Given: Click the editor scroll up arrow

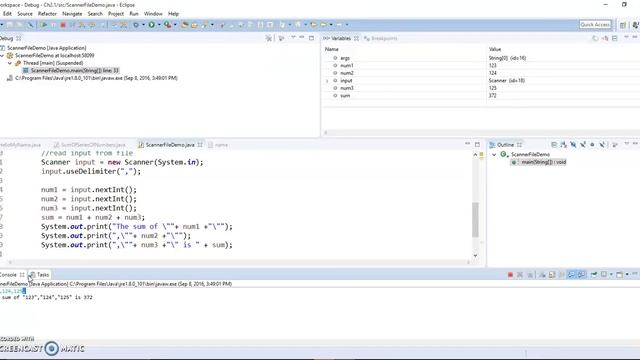Looking at the screenshot, I should (x=476, y=155).
